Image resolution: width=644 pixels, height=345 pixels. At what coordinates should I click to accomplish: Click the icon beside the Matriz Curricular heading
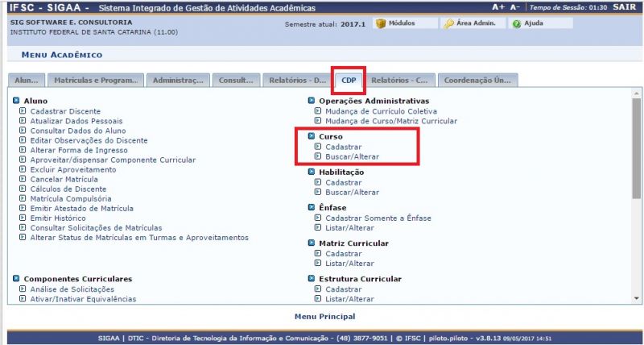coord(312,243)
